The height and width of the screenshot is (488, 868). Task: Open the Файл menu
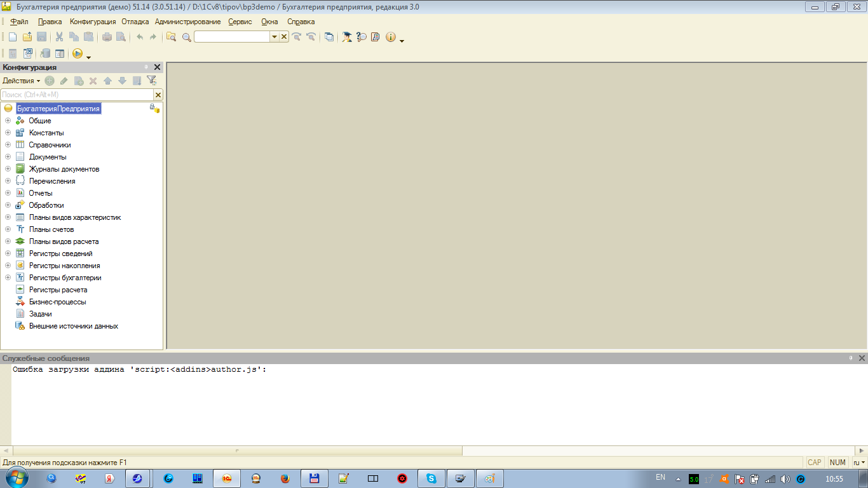pyautogui.click(x=19, y=22)
